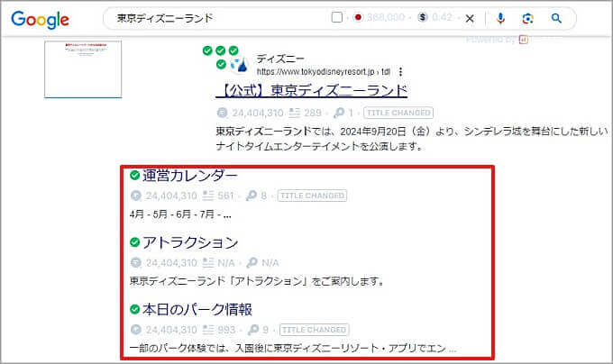
Task: Click TITLE CHANGED badge under 本日のパーク情報
Action: [315, 330]
